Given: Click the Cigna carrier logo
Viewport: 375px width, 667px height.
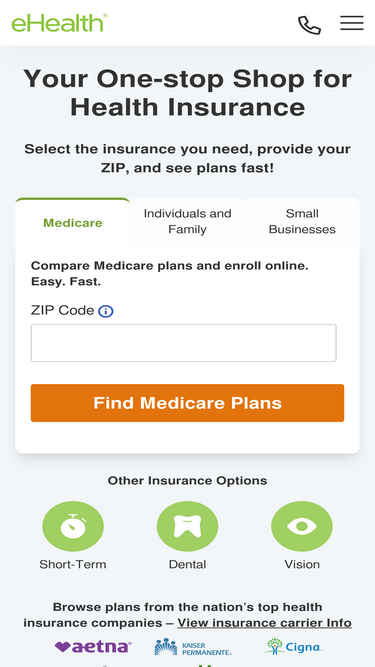Looking at the screenshot, I should 293,647.
